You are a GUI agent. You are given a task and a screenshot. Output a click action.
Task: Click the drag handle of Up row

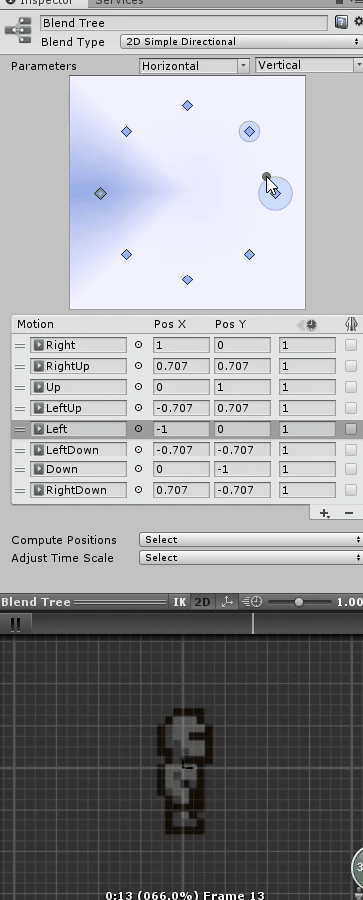pyautogui.click(x=20, y=387)
